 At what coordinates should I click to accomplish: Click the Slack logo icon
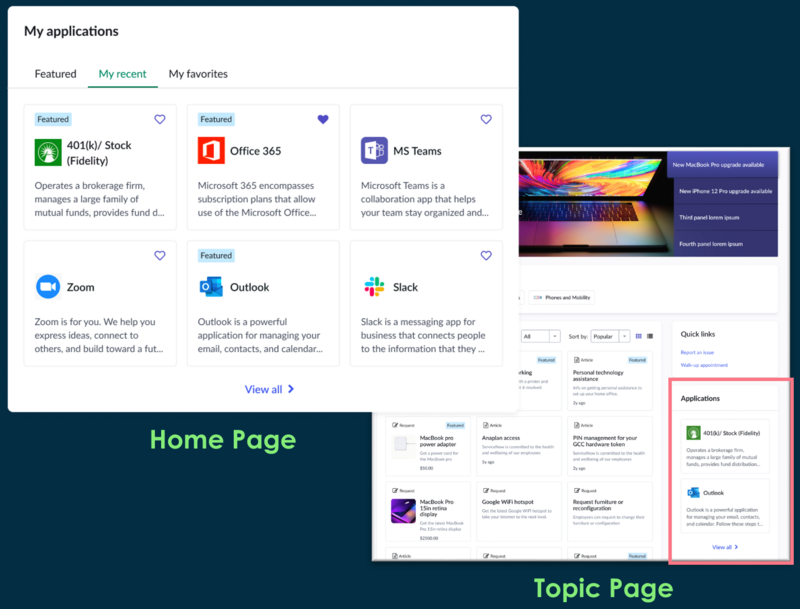click(x=374, y=287)
